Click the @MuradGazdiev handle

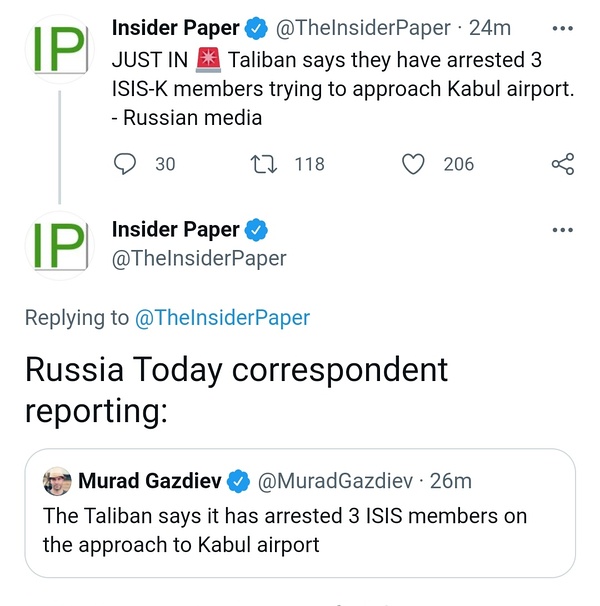pyautogui.click(x=335, y=482)
